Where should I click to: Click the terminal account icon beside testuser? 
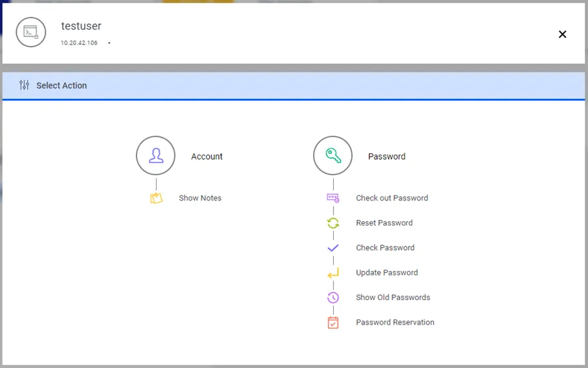pyautogui.click(x=31, y=32)
